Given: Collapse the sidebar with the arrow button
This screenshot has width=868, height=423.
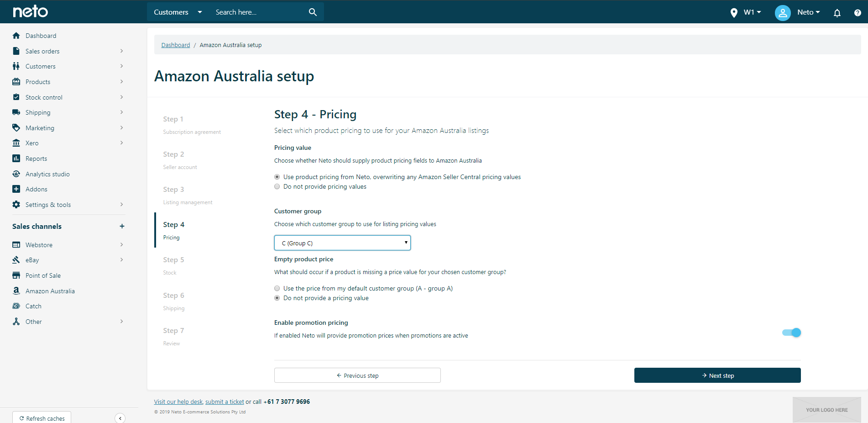Looking at the screenshot, I should [120, 418].
